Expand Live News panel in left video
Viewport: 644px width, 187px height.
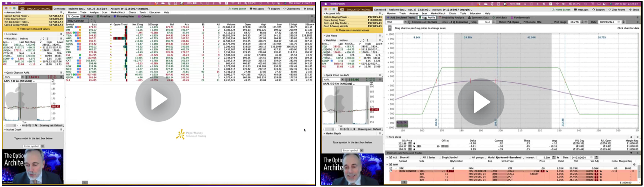5,34
